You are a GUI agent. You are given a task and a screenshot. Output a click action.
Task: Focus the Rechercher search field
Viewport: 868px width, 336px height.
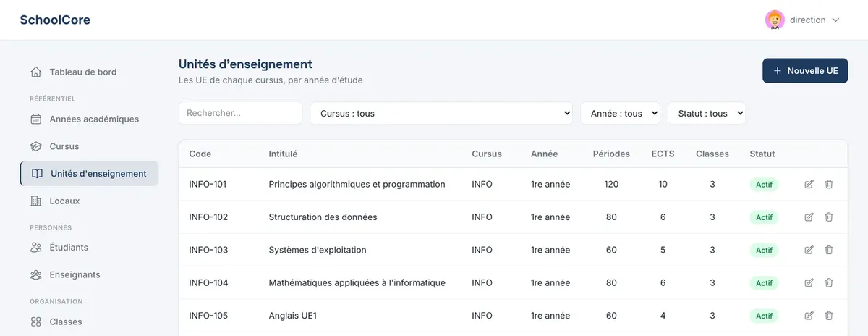click(240, 113)
